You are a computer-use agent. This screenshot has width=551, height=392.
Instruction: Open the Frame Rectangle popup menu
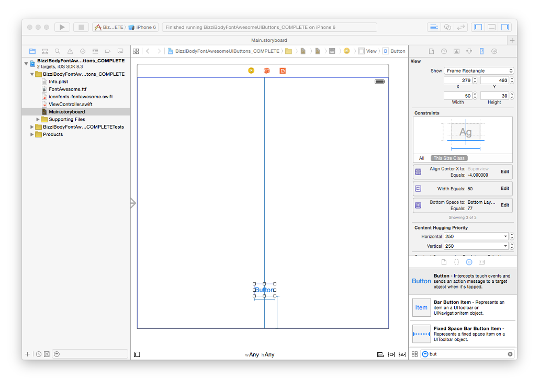(x=478, y=70)
